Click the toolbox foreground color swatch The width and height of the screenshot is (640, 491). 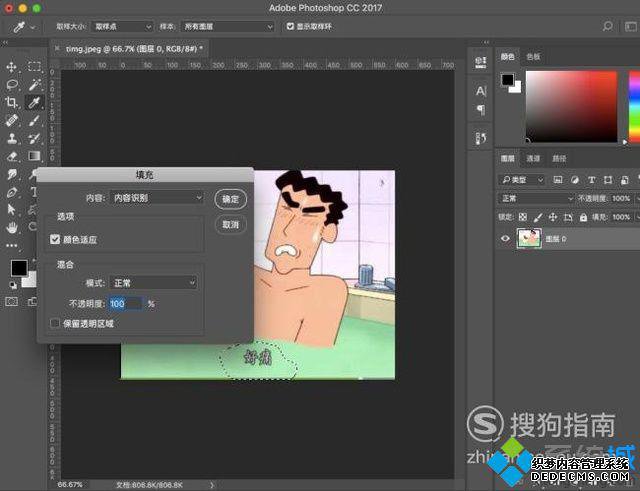(x=19, y=268)
